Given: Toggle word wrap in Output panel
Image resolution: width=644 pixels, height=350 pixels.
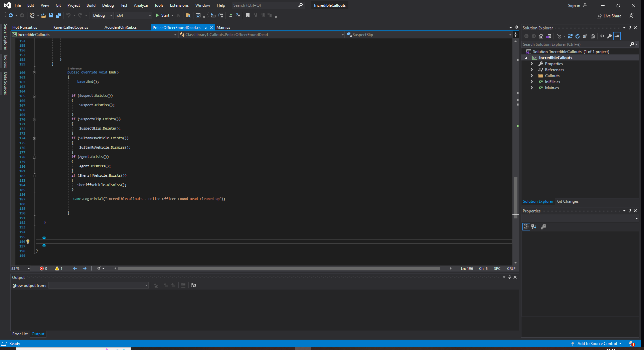Looking at the screenshot, I should (x=193, y=285).
